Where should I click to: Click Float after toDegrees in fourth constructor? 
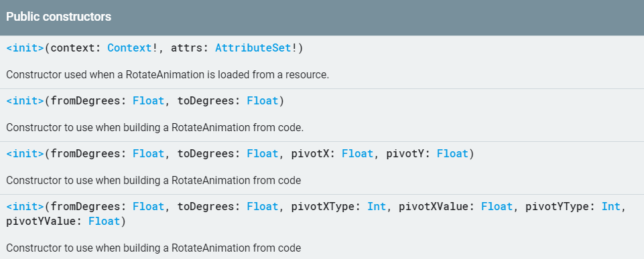(x=263, y=206)
